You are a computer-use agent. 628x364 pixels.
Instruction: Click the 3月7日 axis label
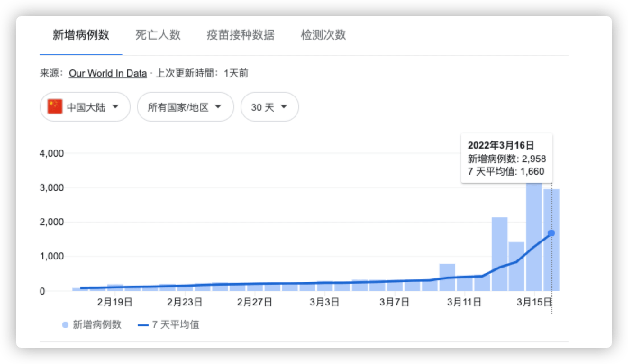point(395,302)
